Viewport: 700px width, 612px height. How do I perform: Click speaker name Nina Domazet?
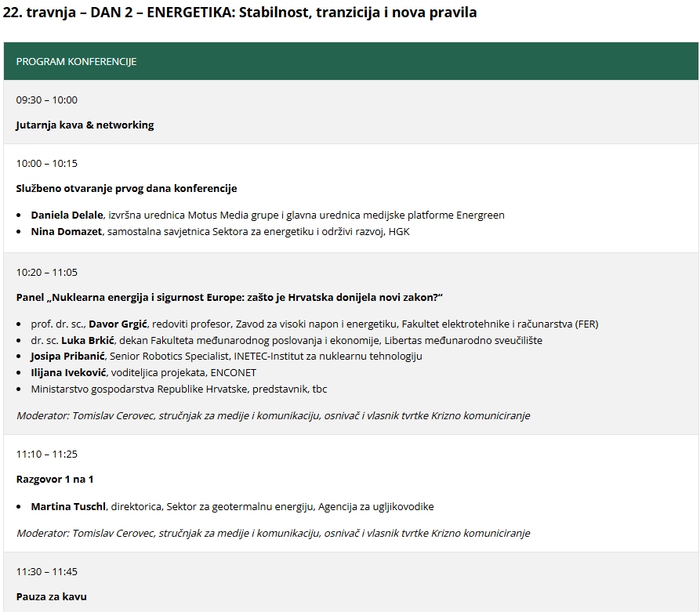point(66,231)
